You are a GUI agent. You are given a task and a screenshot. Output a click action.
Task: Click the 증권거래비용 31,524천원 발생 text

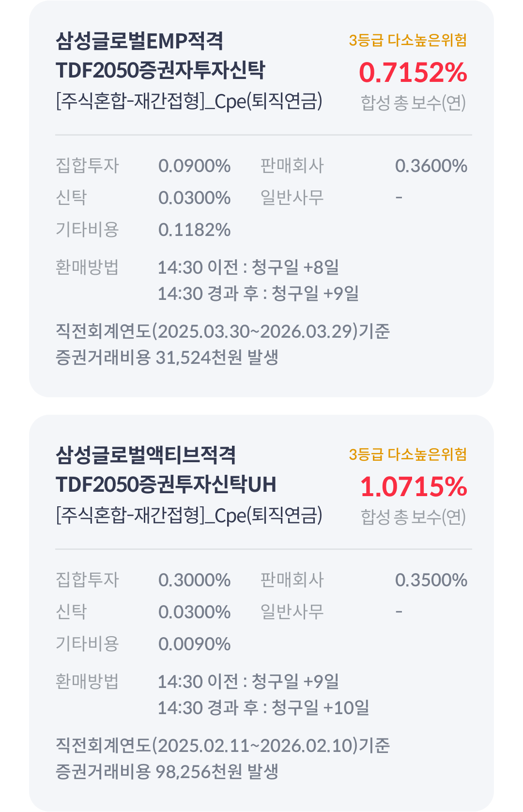coord(167,358)
